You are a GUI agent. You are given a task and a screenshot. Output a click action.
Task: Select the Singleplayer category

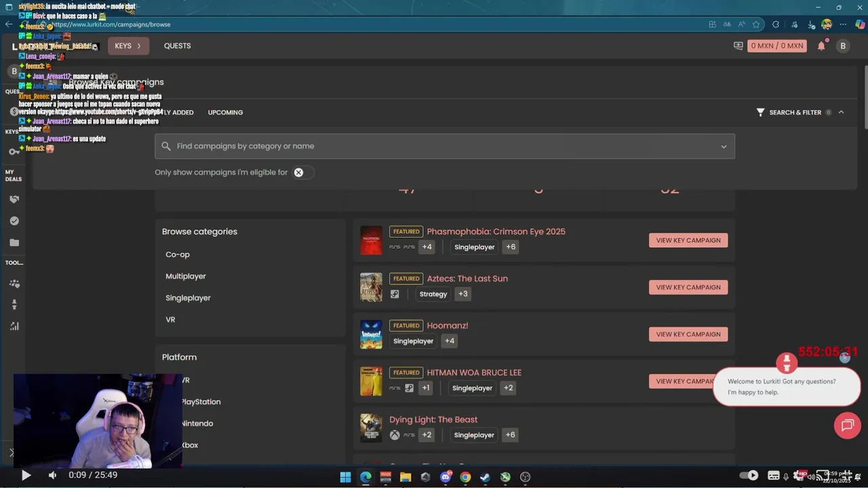(188, 298)
